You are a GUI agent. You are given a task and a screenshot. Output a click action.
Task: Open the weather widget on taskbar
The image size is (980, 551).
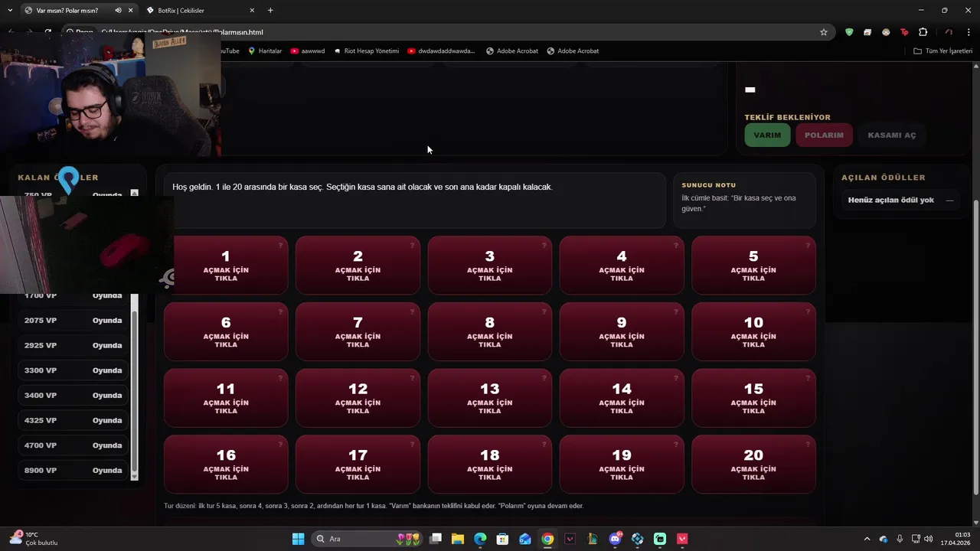coord(34,539)
